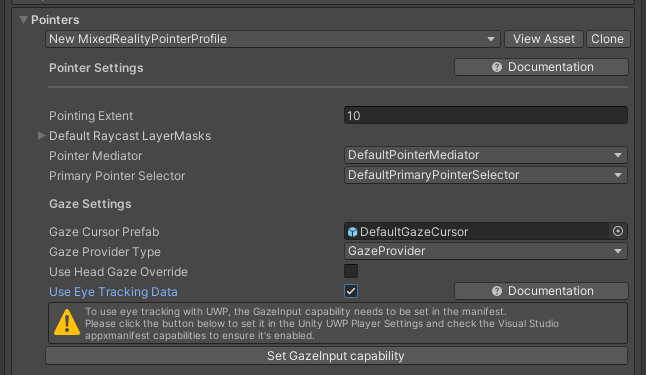Click the yellow warning triangle icon
The width and height of the screenshot is (646, 375).
67,323
